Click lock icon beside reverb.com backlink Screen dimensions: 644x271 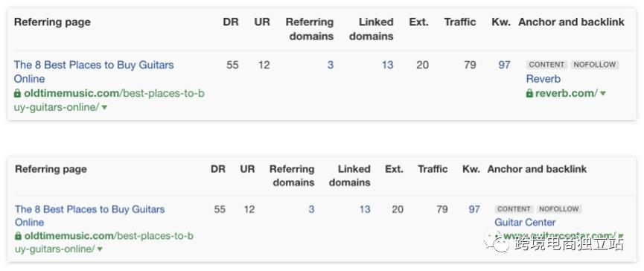tap(529, 94)
